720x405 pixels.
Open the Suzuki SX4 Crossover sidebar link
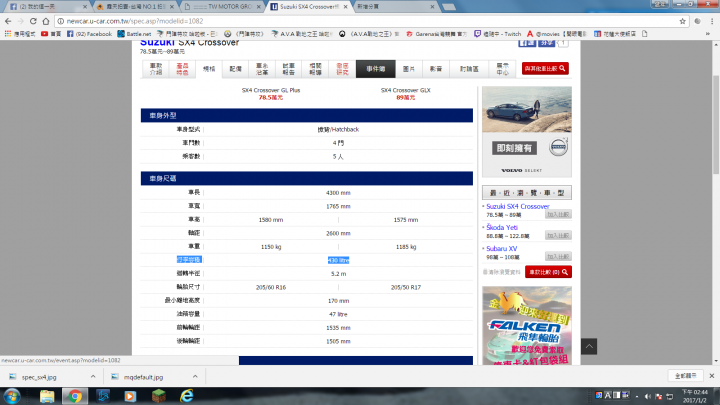(518, 207)
